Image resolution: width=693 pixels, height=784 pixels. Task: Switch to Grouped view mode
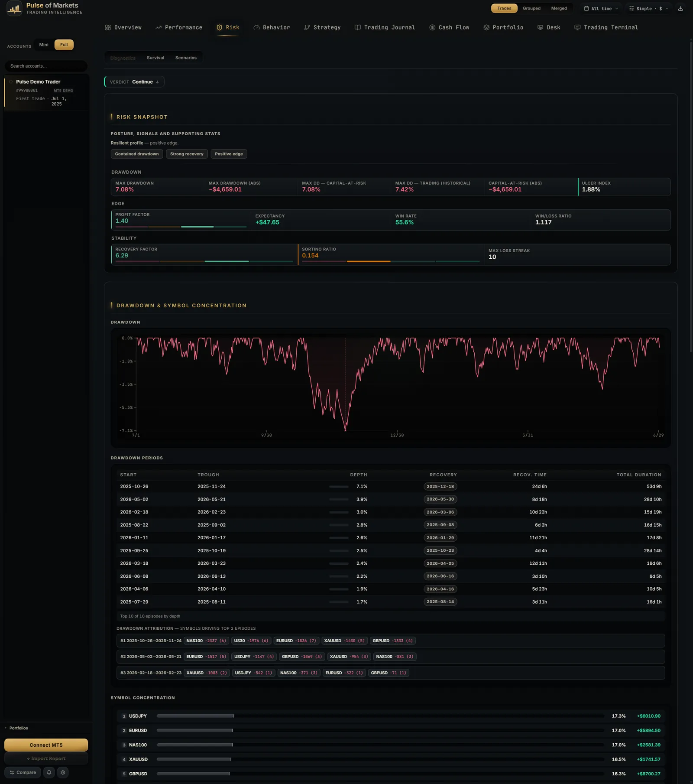(x=531, y=8)
